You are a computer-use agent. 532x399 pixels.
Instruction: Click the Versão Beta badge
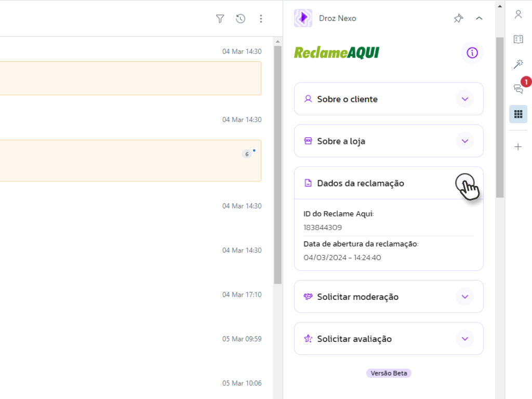[x=389, y=373]
